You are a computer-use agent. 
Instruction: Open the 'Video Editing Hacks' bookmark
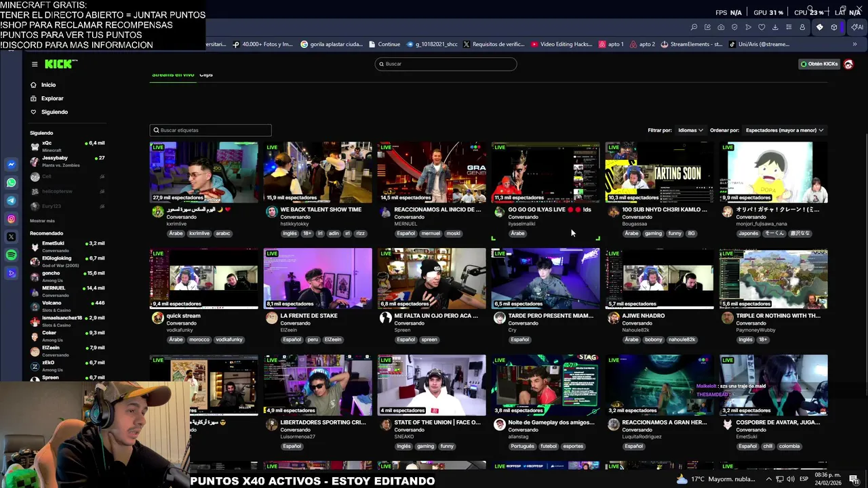pyautogui.click(x=562, y=44)
